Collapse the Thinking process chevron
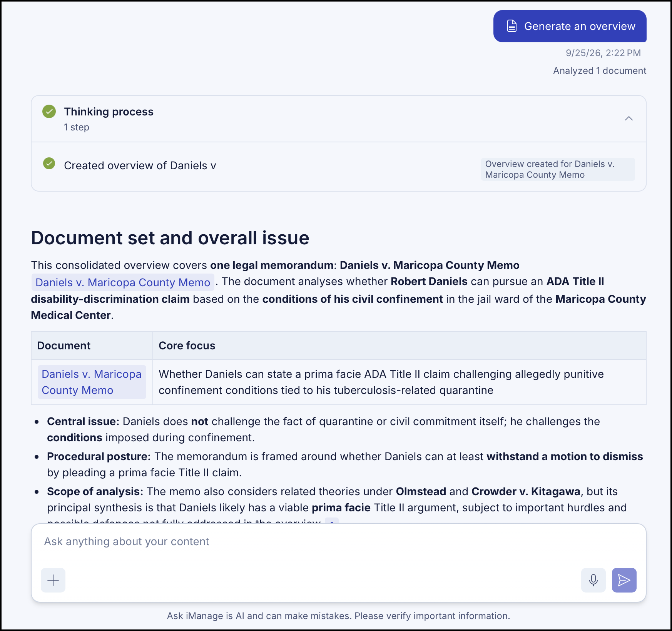Image resolution: width=672 pixels, height=631 pixels. click(x=629, y=119)
